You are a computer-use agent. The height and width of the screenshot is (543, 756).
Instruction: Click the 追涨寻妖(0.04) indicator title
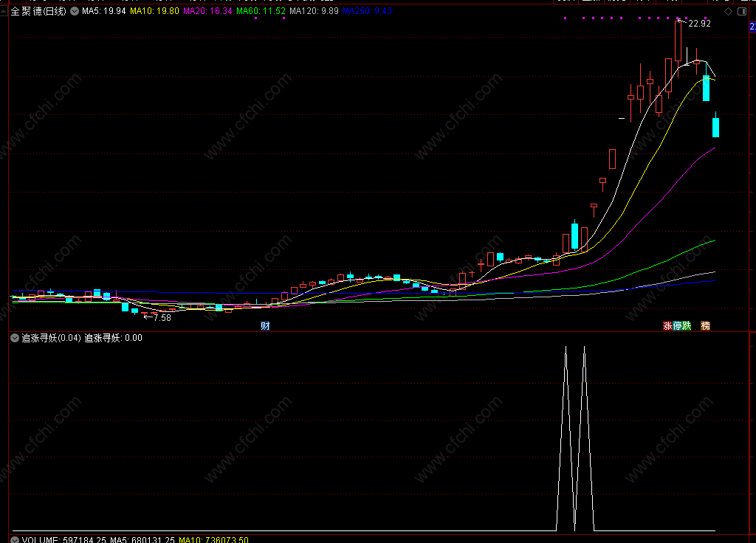coord(51,338)
